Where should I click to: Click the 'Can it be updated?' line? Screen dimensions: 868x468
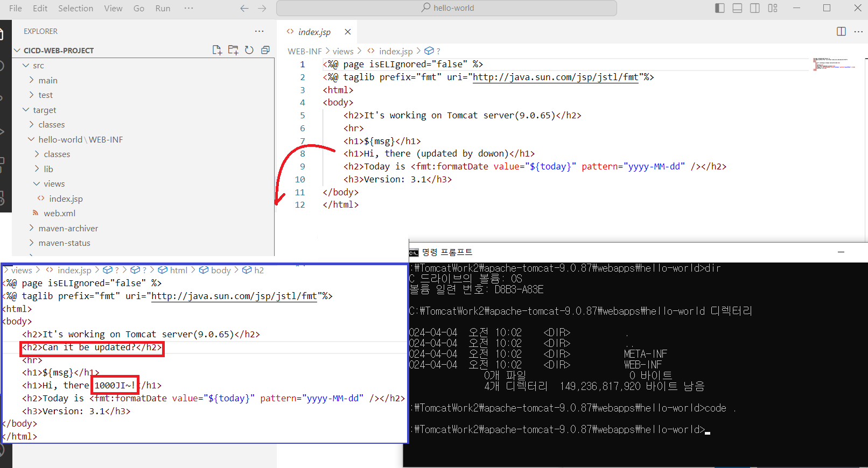[92, 348]
